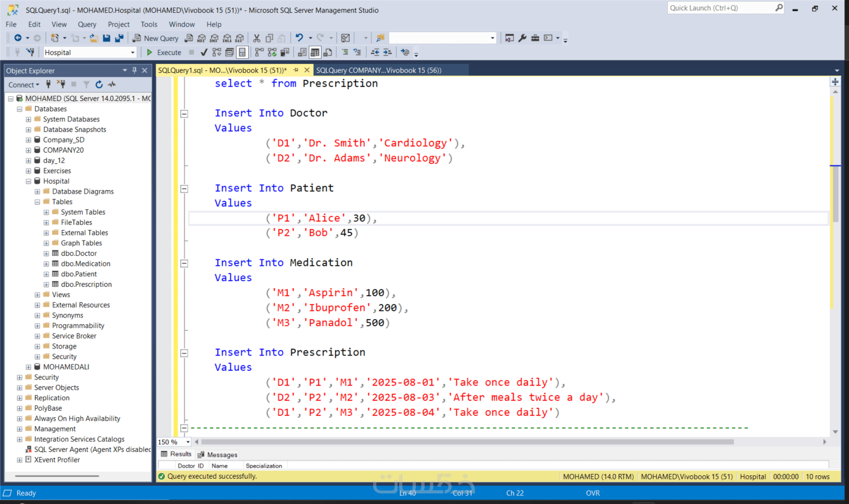Open the Hospital database dropdown
The height and width of the screenshot is (504, 849).
[x=133, y=52]
